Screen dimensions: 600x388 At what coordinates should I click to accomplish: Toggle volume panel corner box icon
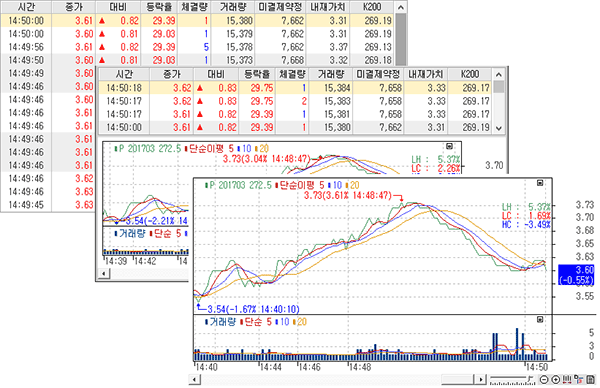540,320
